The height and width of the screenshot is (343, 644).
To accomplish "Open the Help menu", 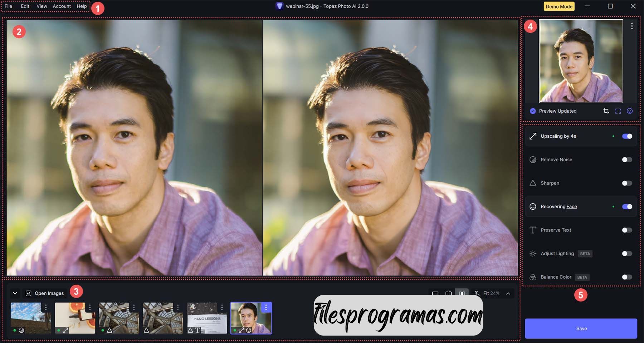I will pos(82,6).
